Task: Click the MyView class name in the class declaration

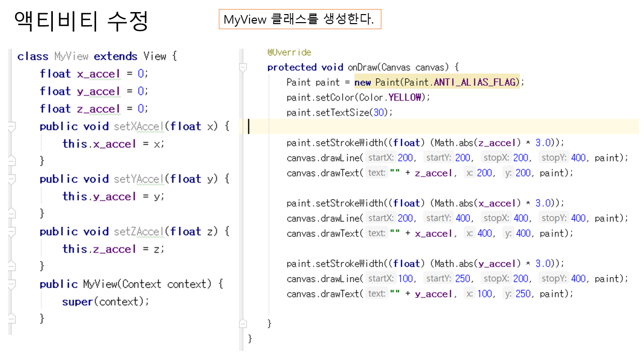Action: click(x=71, y=56)
